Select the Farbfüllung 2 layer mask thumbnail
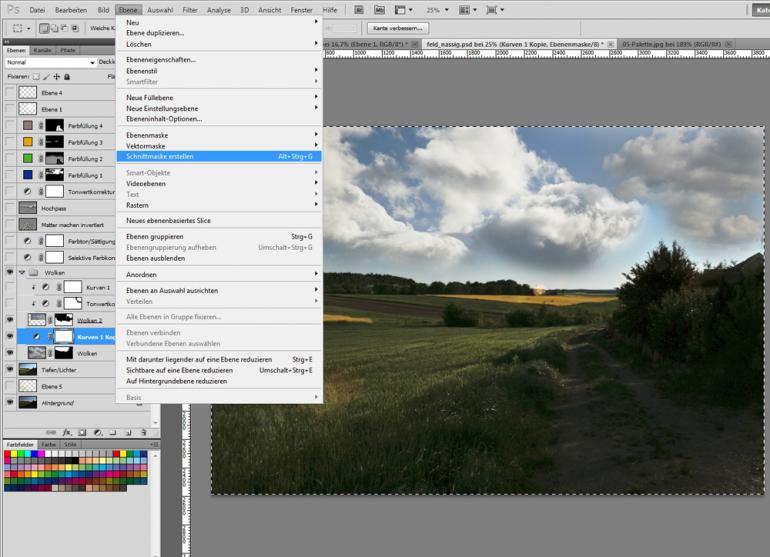Image resolution: width=770 pixels, height=557 pixels. pos(54,159)
